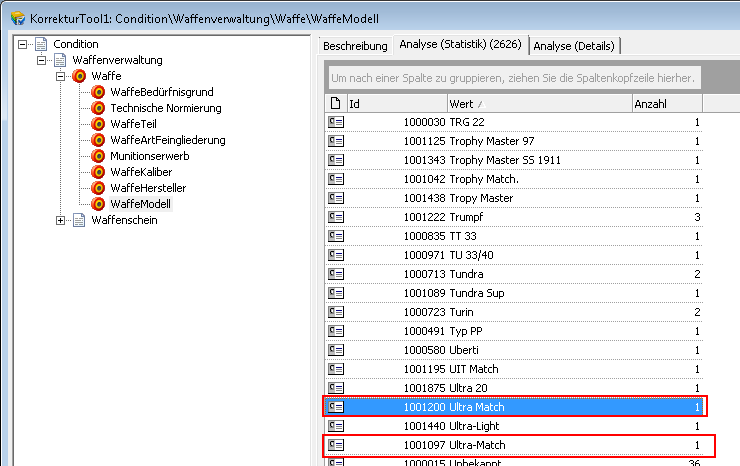
Task: Sort by the Wert column header
Action: (538, 103)
